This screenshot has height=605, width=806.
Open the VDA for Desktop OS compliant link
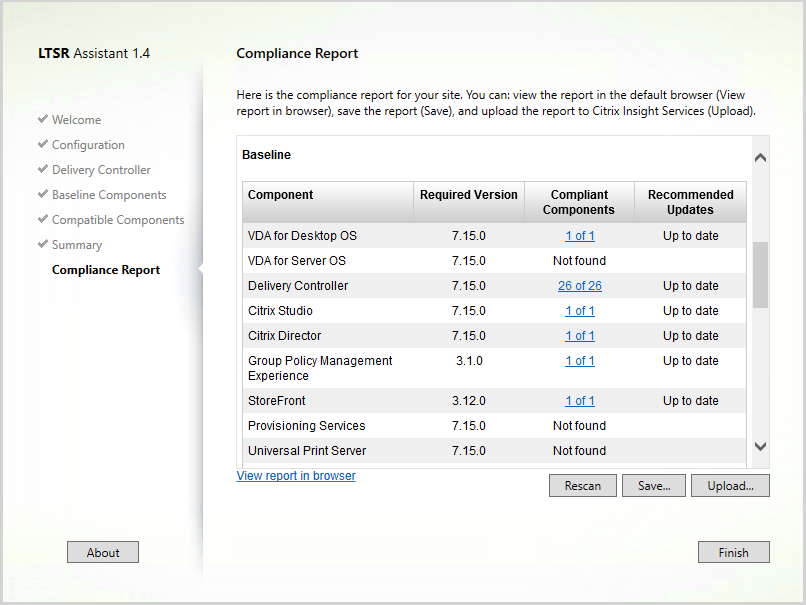580,236
